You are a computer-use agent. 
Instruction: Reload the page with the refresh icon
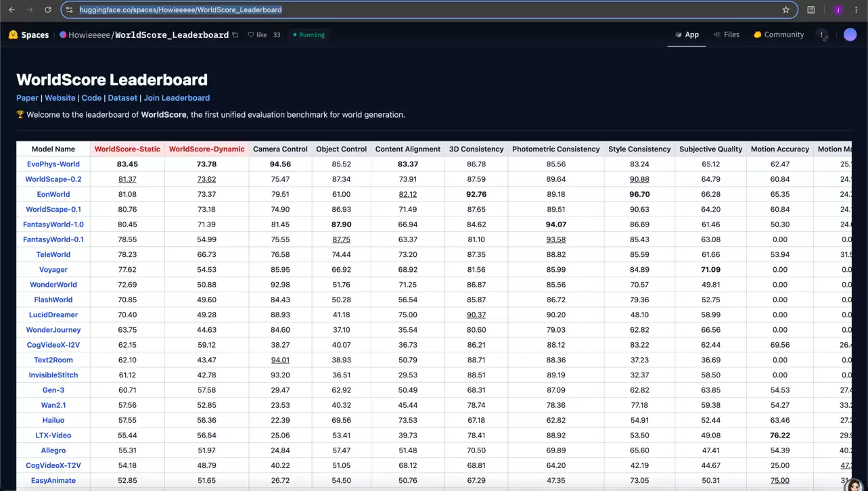coord(47,10)
